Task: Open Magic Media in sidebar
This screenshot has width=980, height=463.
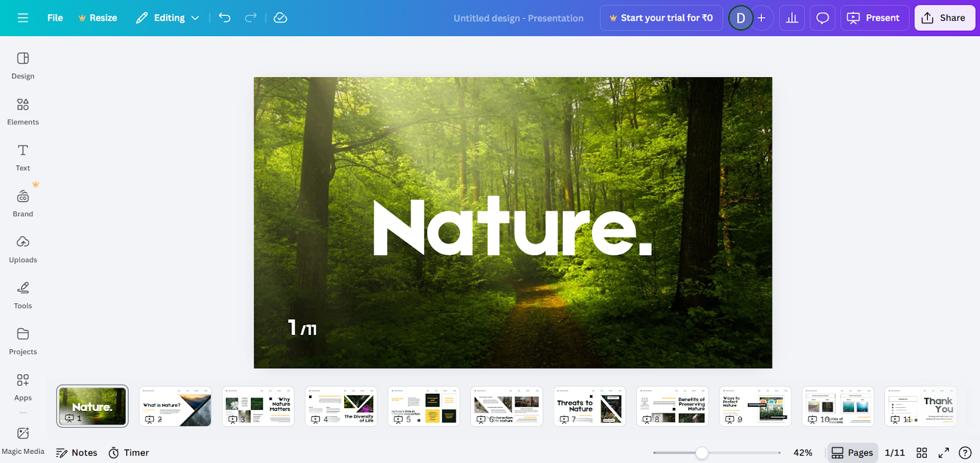Action: point(23,441)
